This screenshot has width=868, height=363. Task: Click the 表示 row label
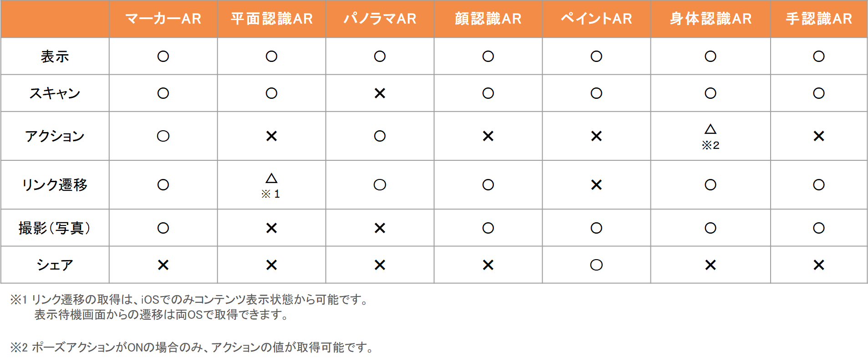pos(55,56)
